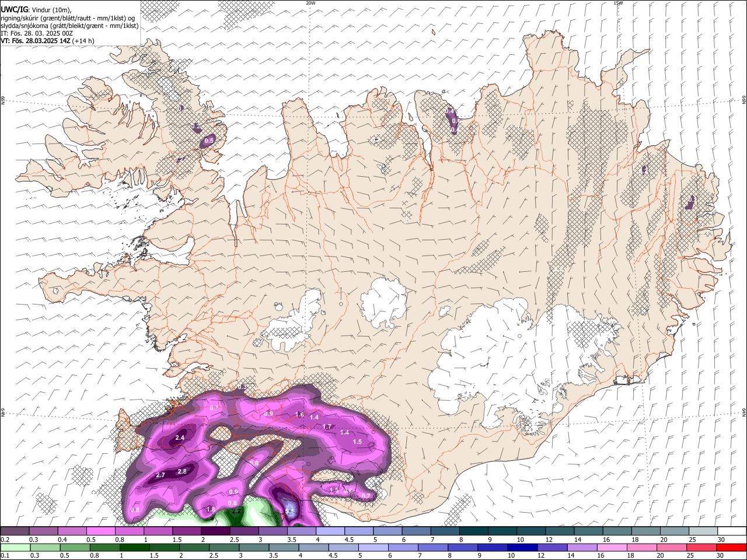This screenshot has height=560, width=747.
Task: Click the 'UWC/IG: Vindur (10m)' title text
Action: (x=36, y=9)
